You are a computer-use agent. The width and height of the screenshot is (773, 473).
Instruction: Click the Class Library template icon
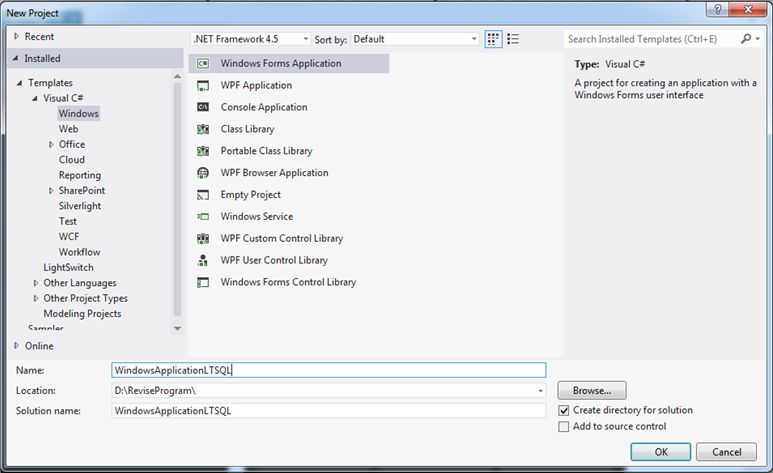pos(203,129)
